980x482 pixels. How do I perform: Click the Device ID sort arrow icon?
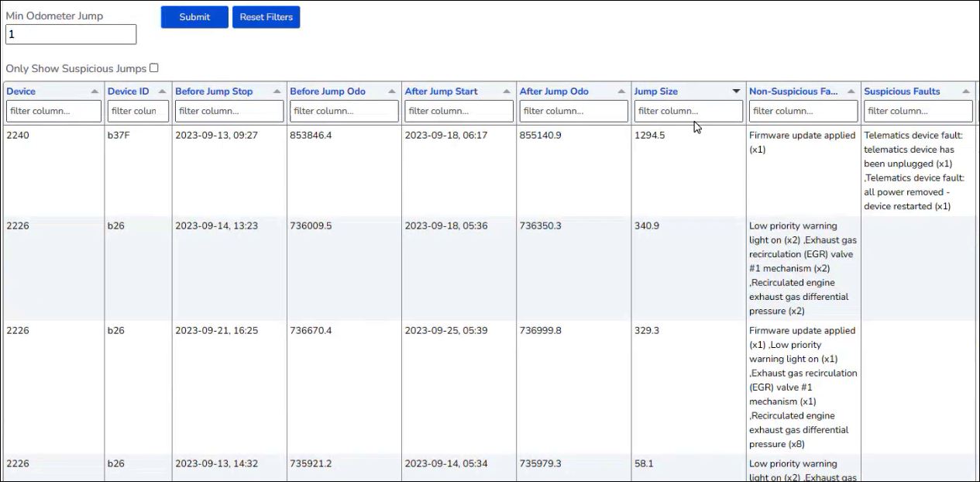pos(162,91)
